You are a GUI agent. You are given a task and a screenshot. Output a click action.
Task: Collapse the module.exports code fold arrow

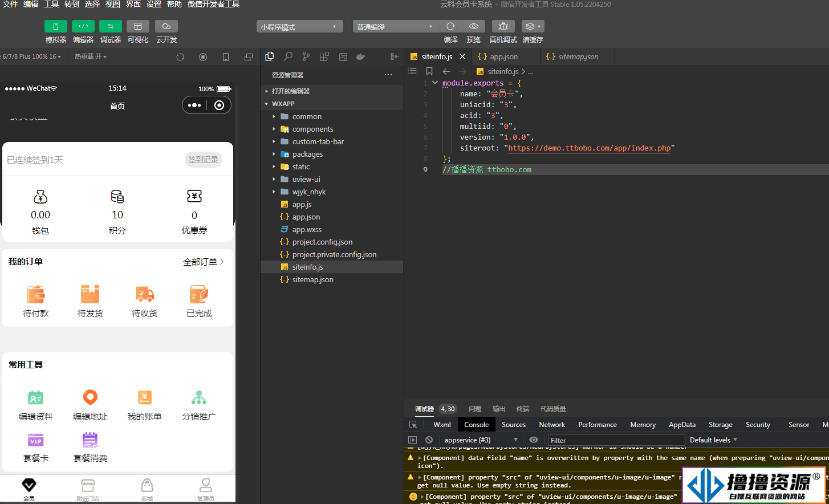point(435,83)
